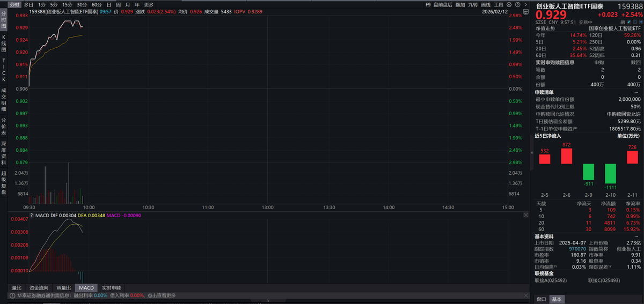Select the 15分 timeframe
Image resolution: width=644 pixels, height=304 pixels.
[x=67, y=4]
